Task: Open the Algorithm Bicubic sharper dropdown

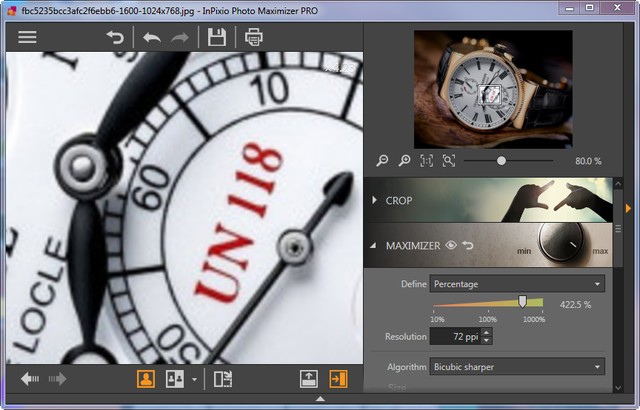Action: 517,367
